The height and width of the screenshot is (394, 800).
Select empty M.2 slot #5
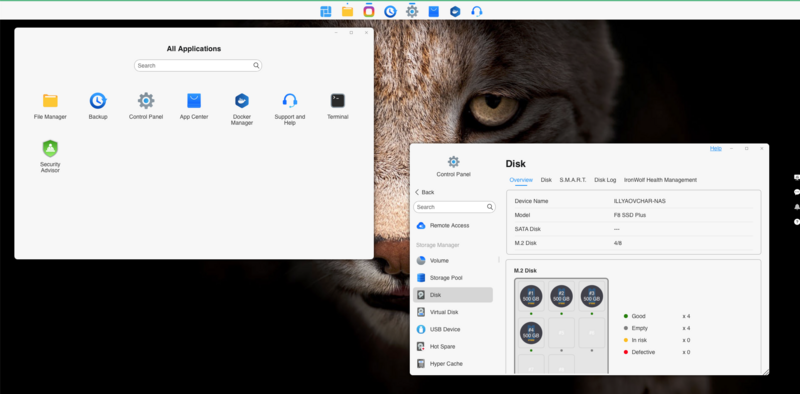click(x=561, y=333)
